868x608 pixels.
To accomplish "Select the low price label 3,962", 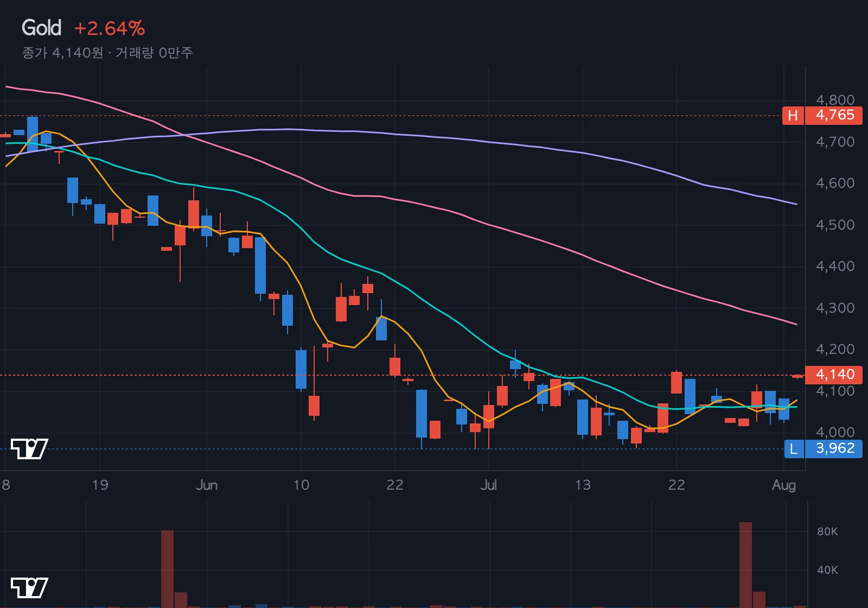I will pyautogui.click(x=834, y=448).
